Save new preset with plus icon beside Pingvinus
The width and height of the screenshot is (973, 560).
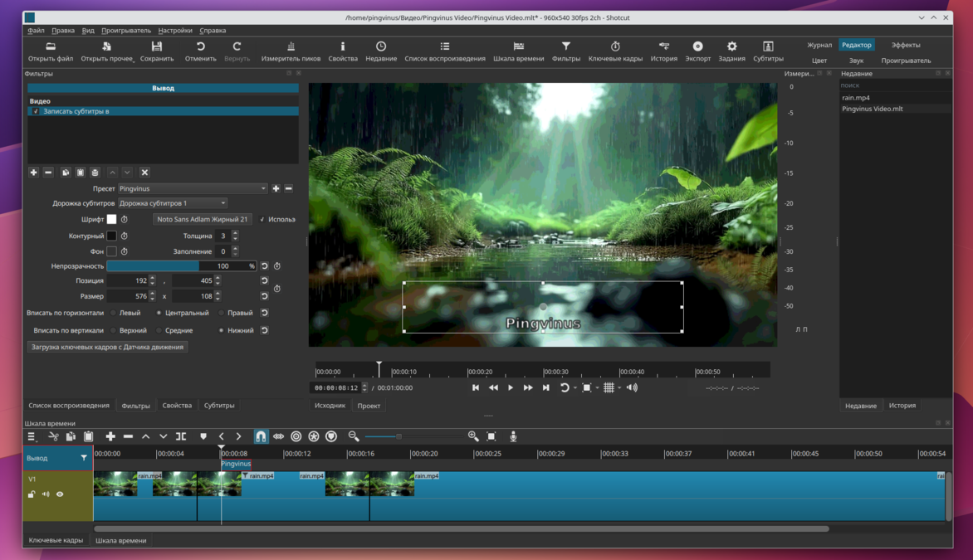click(x=276, y=188)
